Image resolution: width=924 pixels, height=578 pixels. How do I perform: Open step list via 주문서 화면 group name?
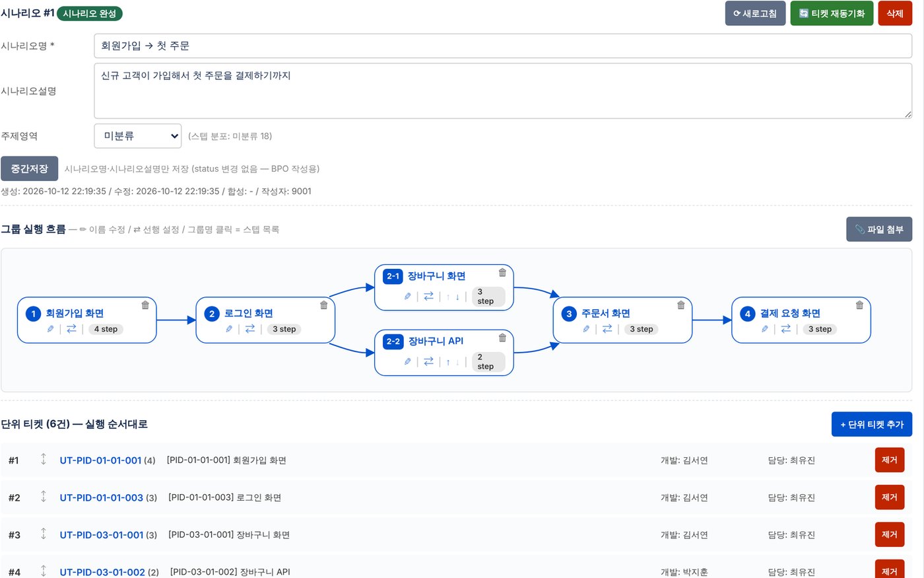click(606, 313)
